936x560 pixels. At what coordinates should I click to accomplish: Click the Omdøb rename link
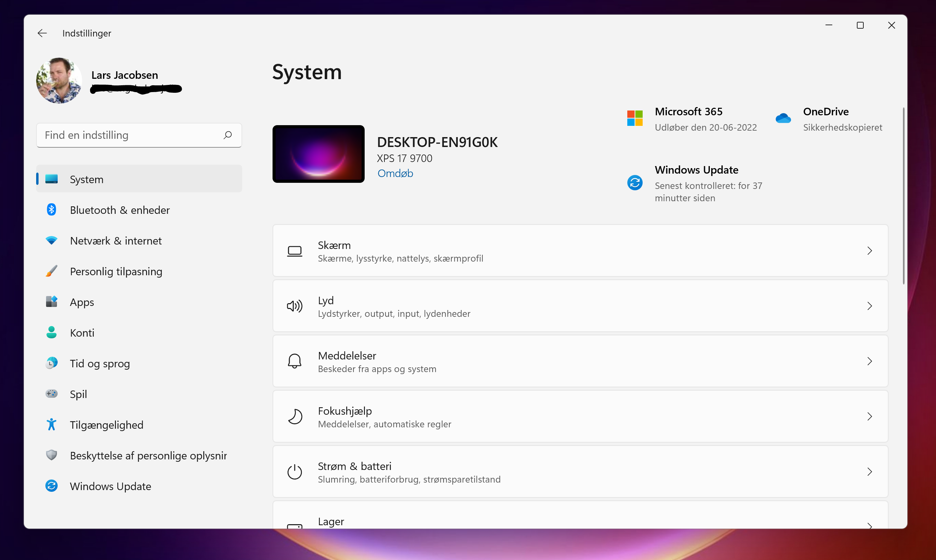pyautogui.click(x=395, y=173)
